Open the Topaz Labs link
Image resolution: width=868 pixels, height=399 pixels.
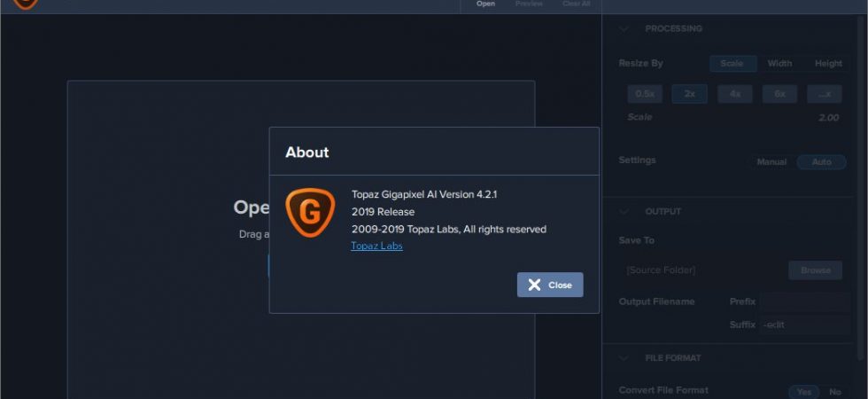tap(376, 246)
